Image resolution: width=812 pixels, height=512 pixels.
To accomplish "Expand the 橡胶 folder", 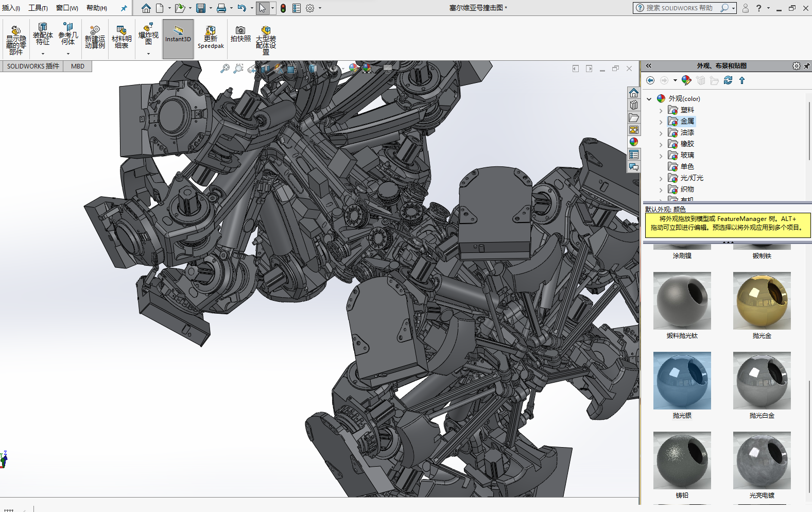I will 661,144.
